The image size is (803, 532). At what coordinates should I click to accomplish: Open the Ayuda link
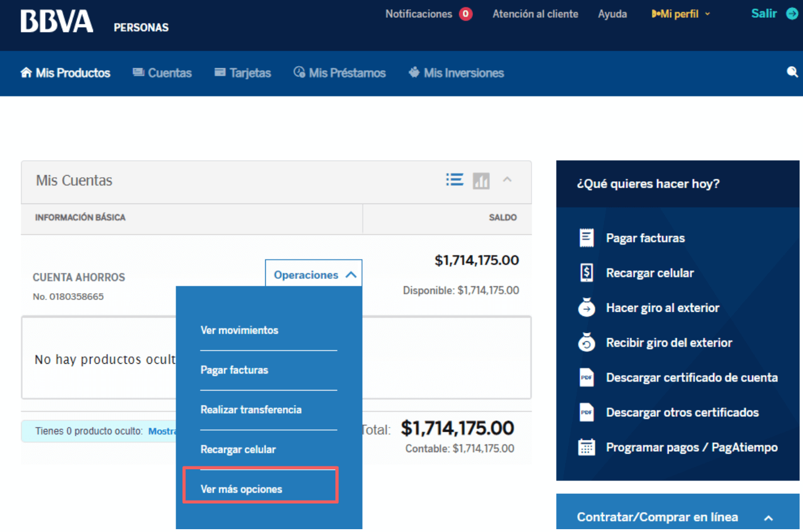point(612,14)
